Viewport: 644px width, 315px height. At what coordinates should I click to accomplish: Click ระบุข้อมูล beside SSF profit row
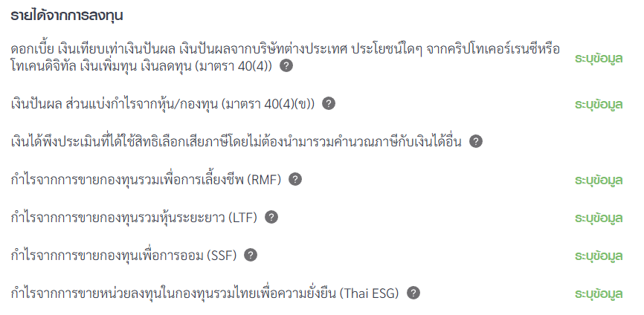pyautogui.click(x=599, y=256)
